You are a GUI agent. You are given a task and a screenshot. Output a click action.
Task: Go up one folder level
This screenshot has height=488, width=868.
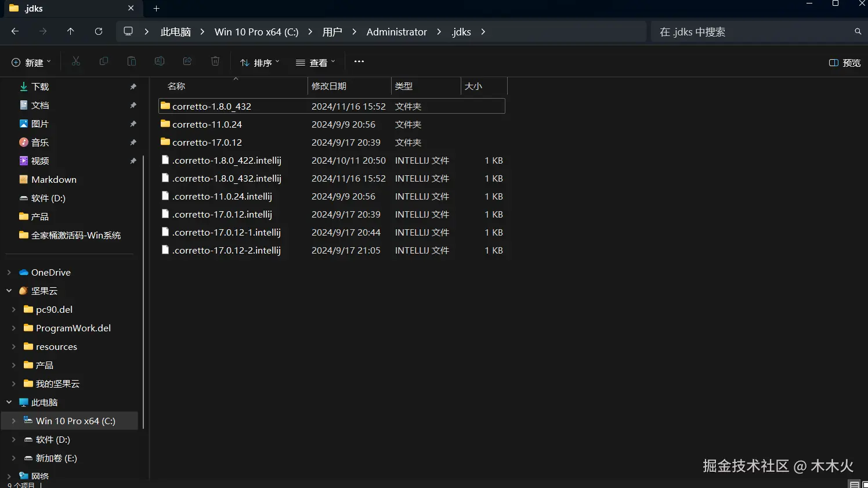pos(71,31)
